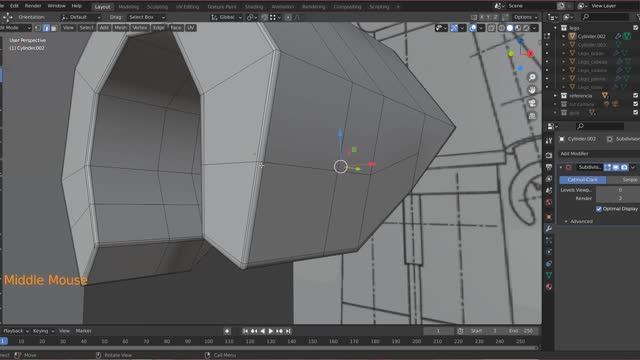
Task: Open the Options dropdown
Action: [x=526, y=17]
